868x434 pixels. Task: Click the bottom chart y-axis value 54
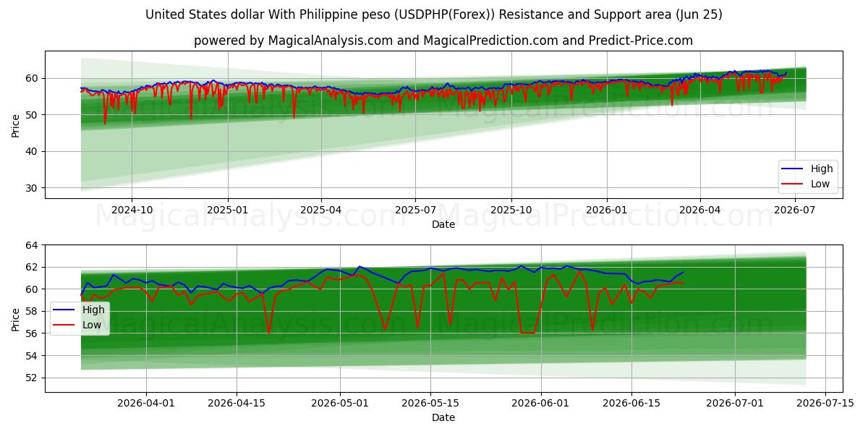[33, 355]
